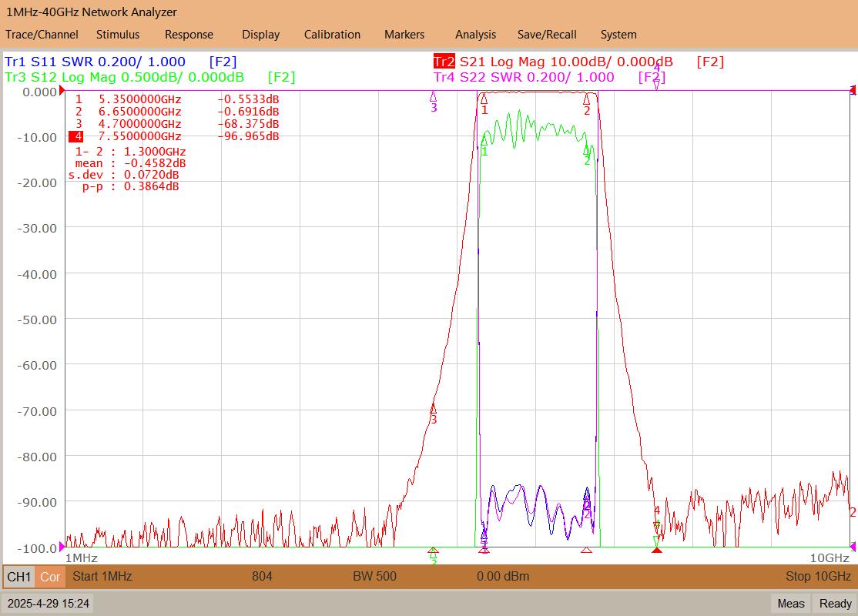Open the Trace/Channel menu
Screen dimensions: 858x616
[42, 35]
